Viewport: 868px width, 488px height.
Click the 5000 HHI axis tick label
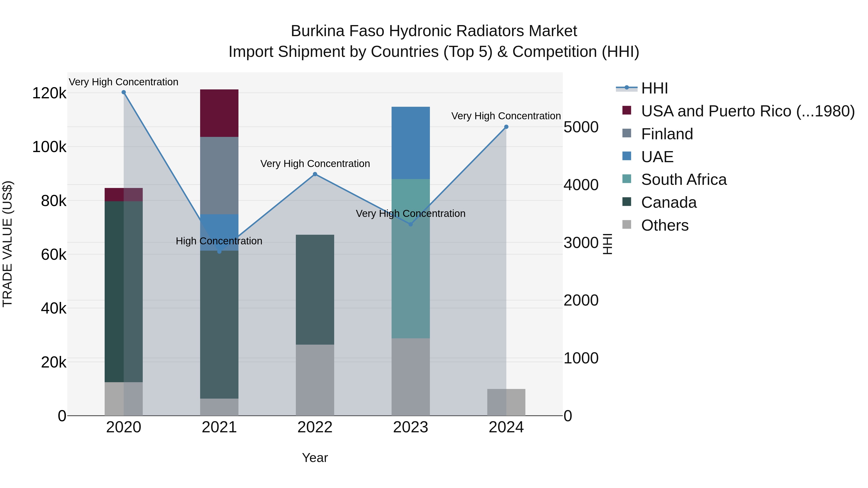point(581,127)
